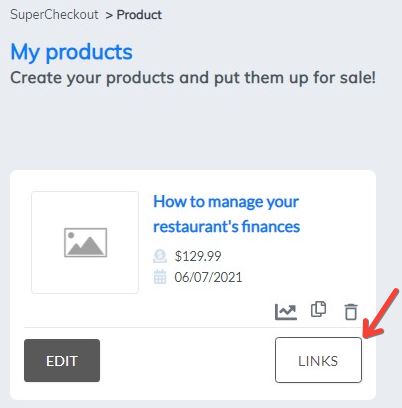Click the calendar icon beside the date
Screen dimensions: 402x408
pos(160,277)
